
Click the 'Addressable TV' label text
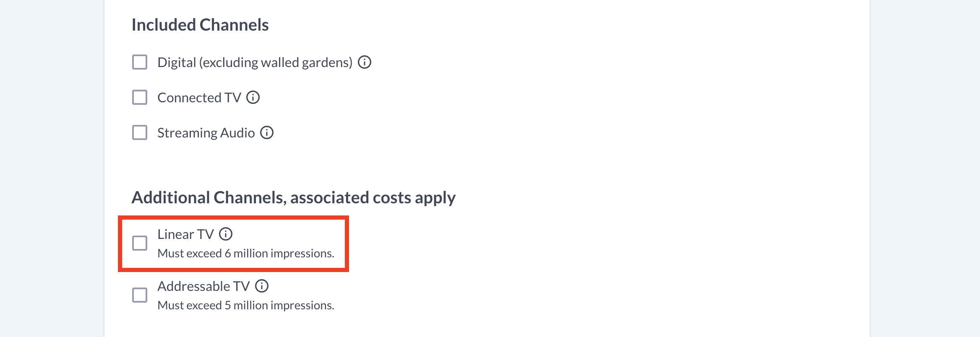203,286
